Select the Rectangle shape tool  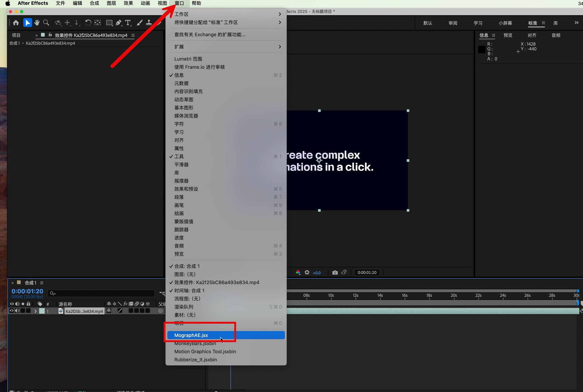point(109,23)
